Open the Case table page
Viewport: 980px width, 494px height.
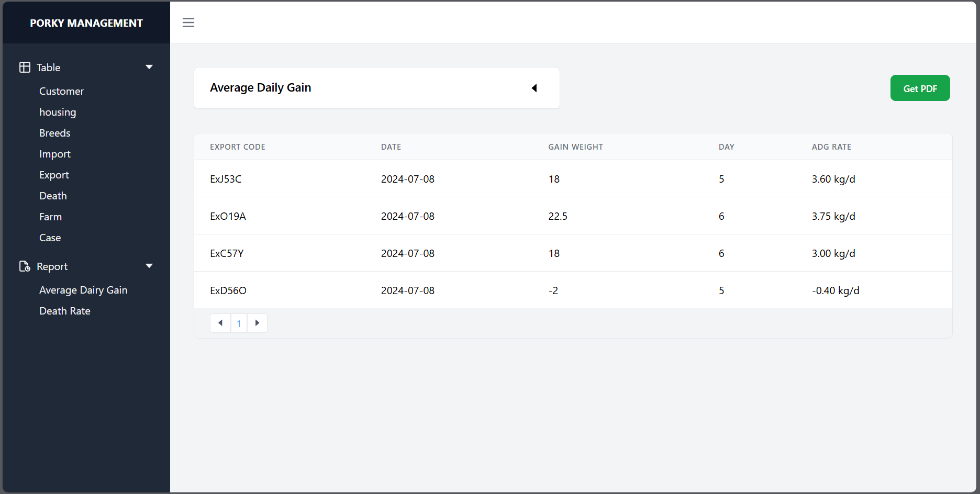50,238
